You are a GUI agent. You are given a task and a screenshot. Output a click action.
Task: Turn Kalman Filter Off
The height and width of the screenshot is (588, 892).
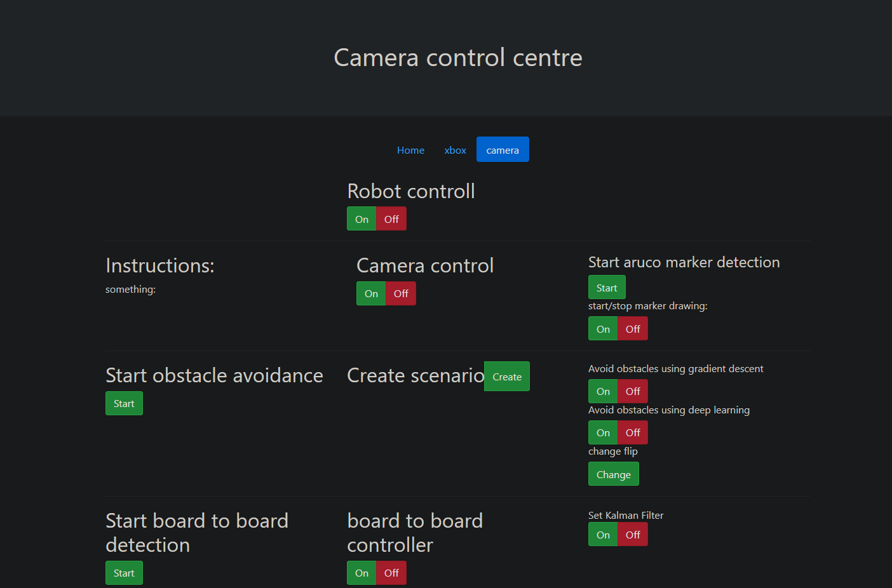click(633, 535)
